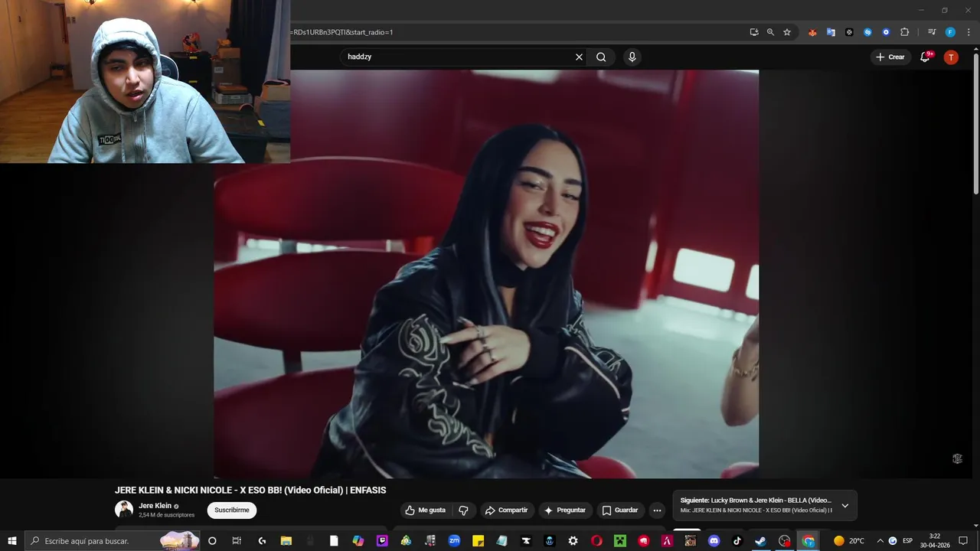Switch to Chrome on the taskbar
Screen dimensions: 980x551
coord(808,541)
